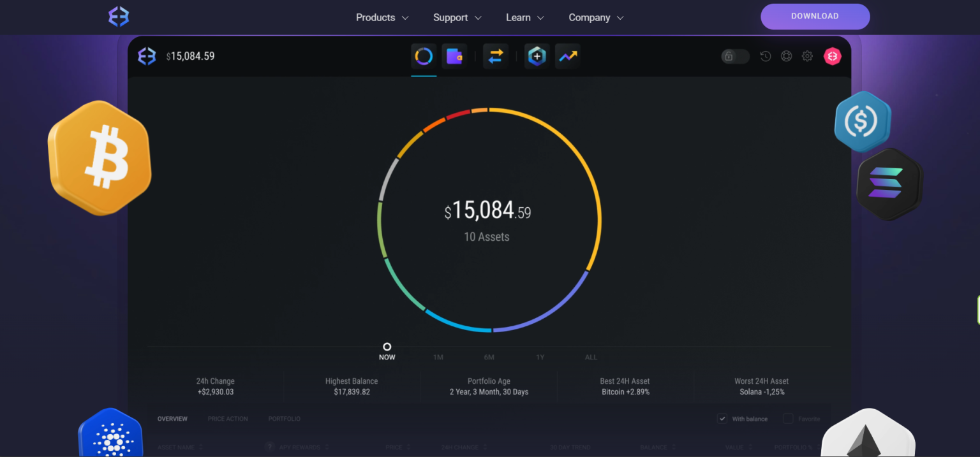Click the pink Exodus profile icon
Screen dimensions: 980x457
click(x=832, y=57)
